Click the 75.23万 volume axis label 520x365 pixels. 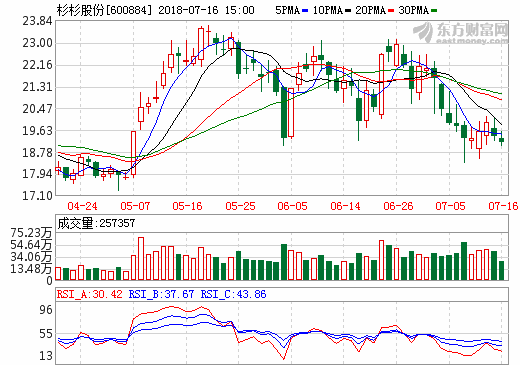[31, 233]
